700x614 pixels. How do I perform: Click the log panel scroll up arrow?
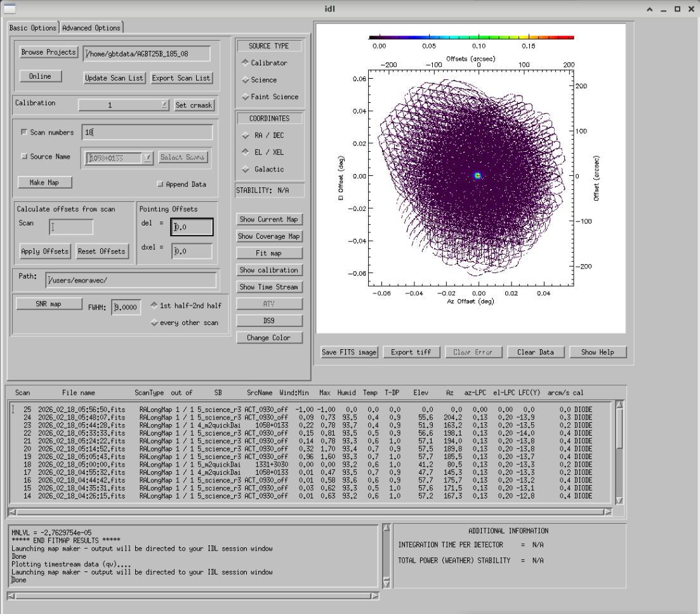(386, 528)
